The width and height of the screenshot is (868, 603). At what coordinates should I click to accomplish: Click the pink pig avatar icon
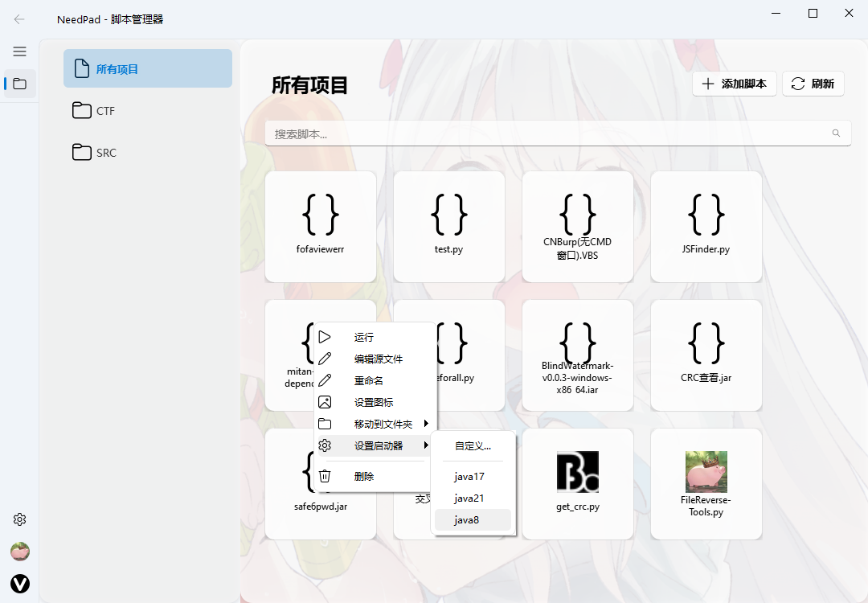(x=20, y=552)
